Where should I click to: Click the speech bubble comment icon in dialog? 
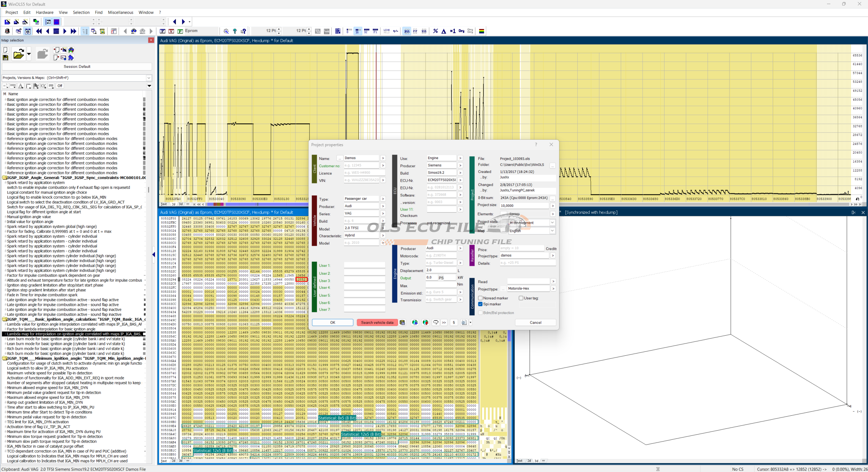(436, 322)
